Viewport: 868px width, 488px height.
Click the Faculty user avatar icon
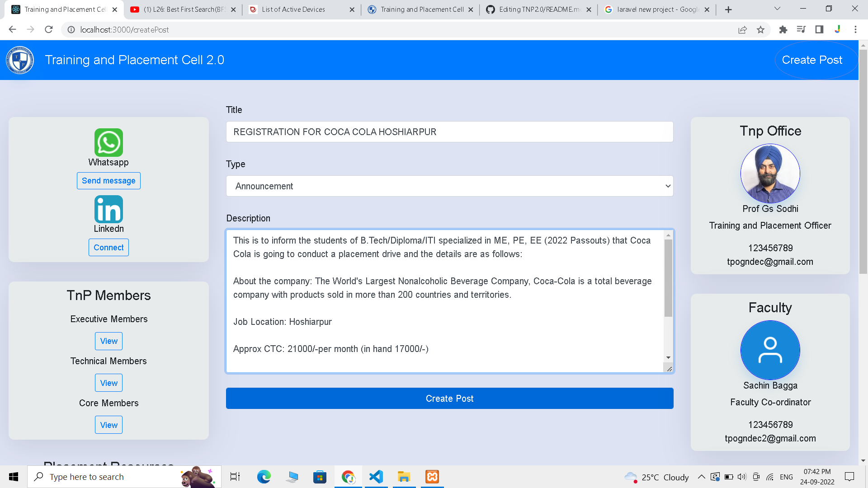tap(770, 350)
